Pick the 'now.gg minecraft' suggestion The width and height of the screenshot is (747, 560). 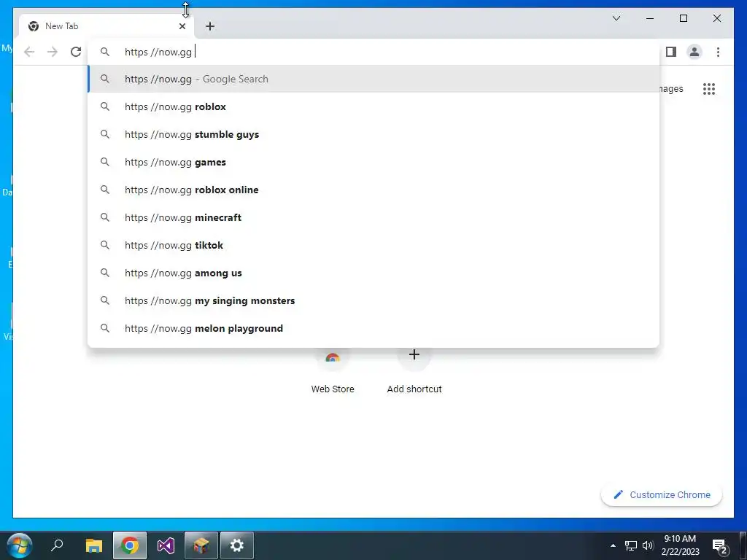tap(374, 217)
